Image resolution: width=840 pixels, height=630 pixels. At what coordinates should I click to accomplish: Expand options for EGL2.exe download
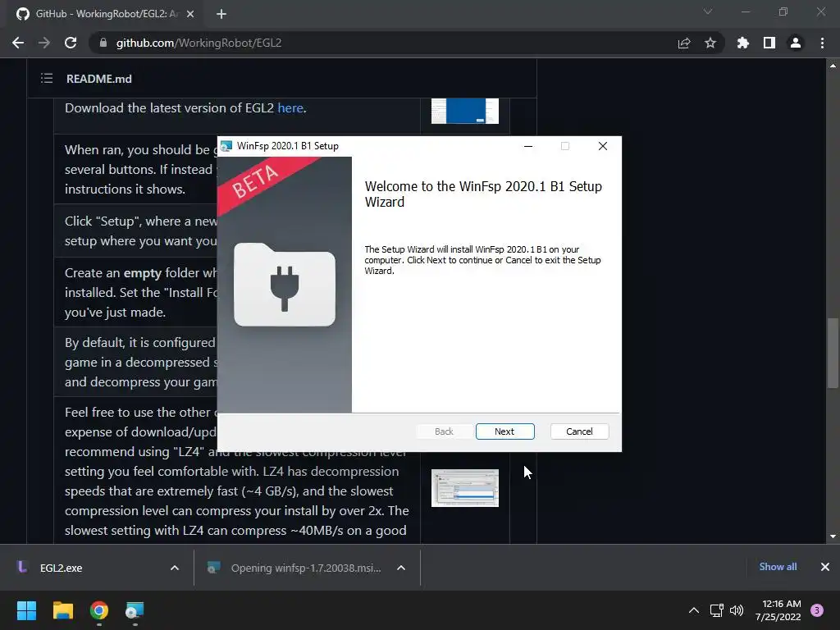pos(175,568)
